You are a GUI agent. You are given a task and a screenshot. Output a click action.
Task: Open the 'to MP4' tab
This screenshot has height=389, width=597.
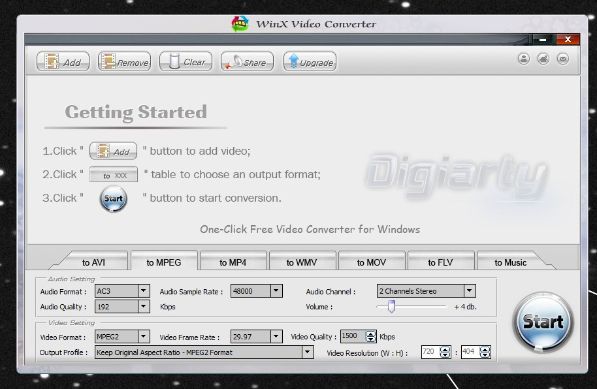[233, 262]
